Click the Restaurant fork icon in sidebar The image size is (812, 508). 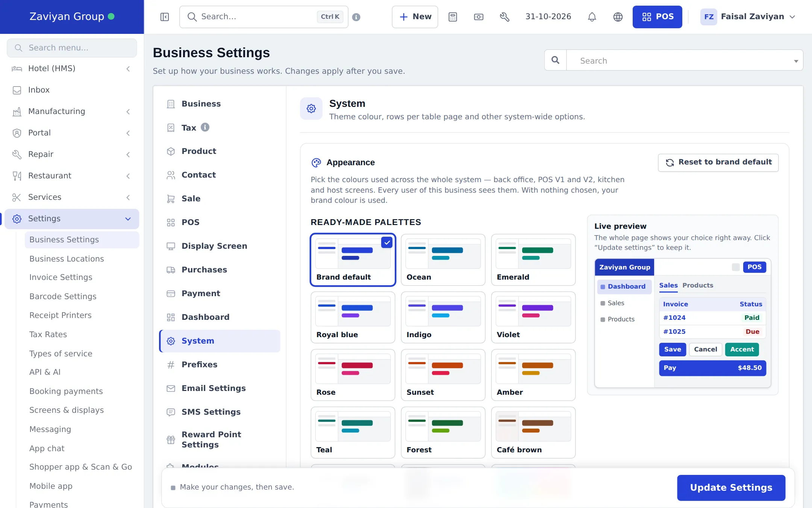[x=17, y=176]
